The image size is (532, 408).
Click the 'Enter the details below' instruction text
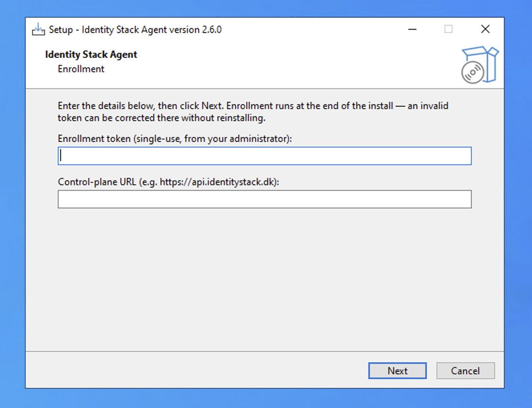[x=253, y=112]
